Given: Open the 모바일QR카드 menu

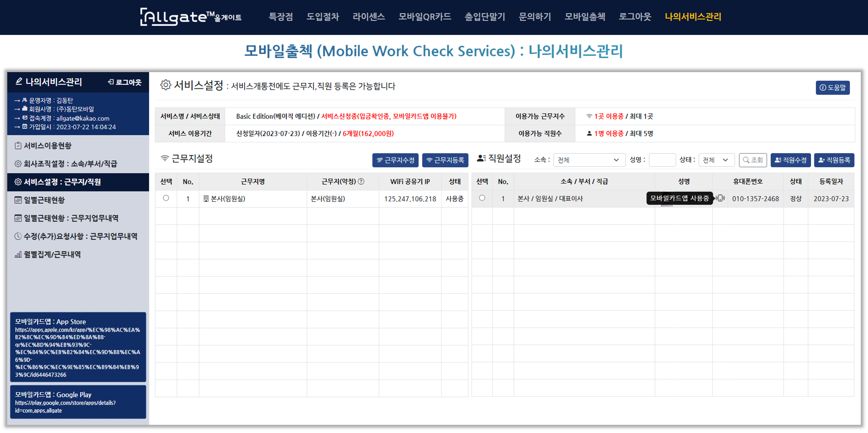Looking at the screenshot, I should pyautogui.click(x=425, y=17).
